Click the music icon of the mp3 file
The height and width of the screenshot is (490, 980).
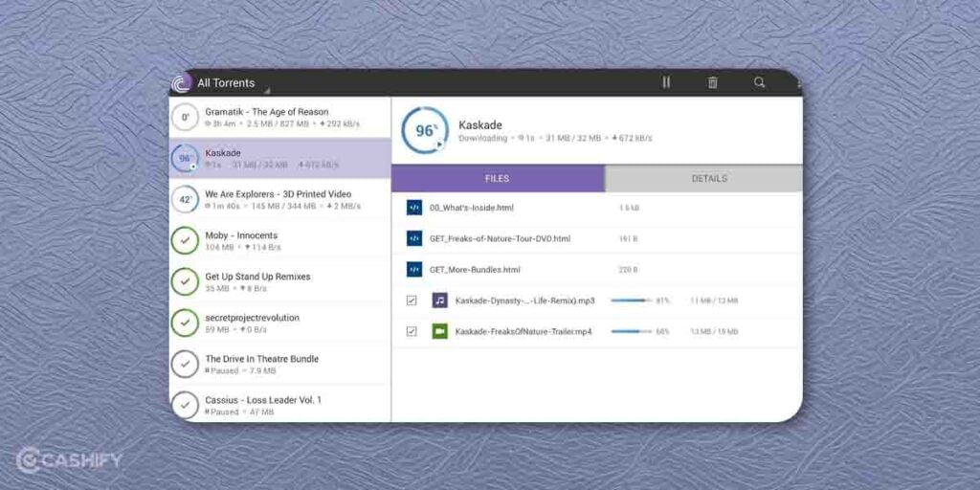pos(440,301)
